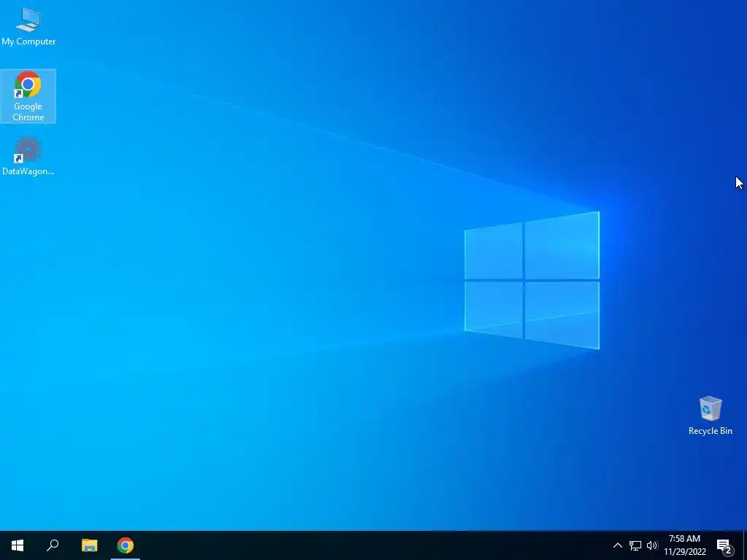The image size is (747, 560).
Task: Open File Explorer from taskbar
Action: pyautogui.click(x=89, y=545)
